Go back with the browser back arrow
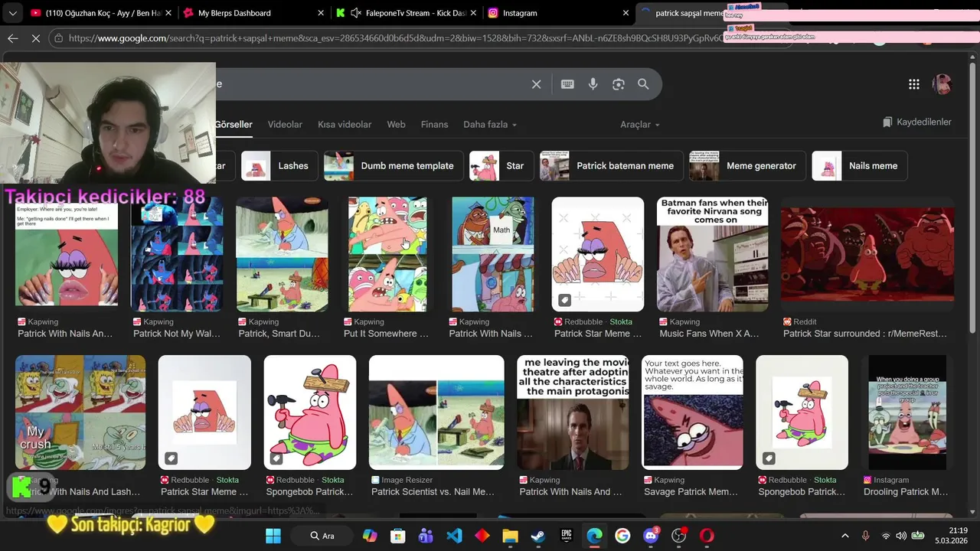 (x=12, y=37)
